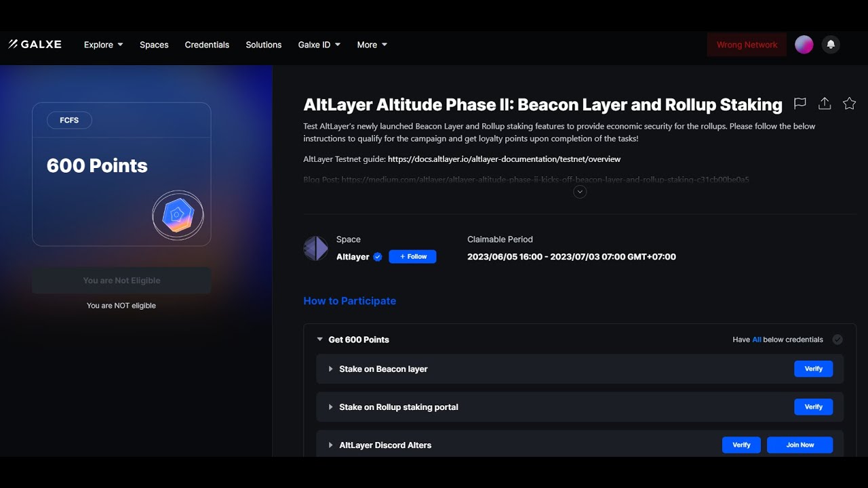Viewport: 868px width, 488px height.
Task: Verify the Stake on Beacon layer task
Action: (813, 369)
